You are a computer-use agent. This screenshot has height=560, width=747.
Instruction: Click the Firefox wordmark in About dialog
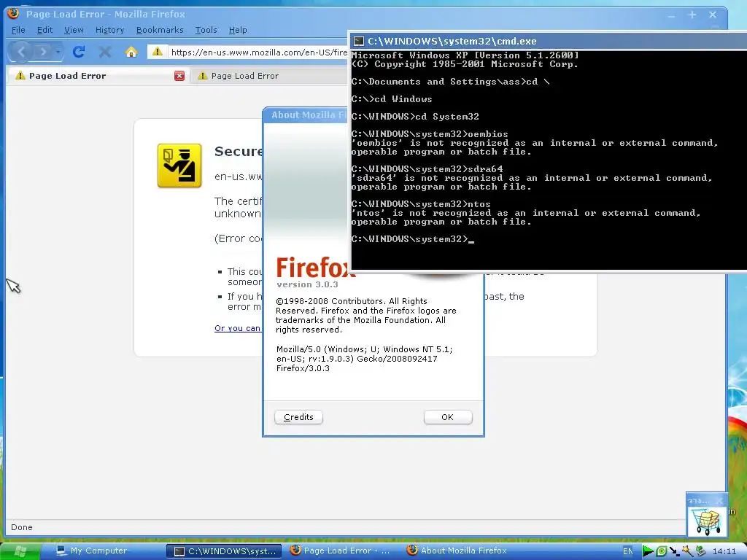[314, 267]
